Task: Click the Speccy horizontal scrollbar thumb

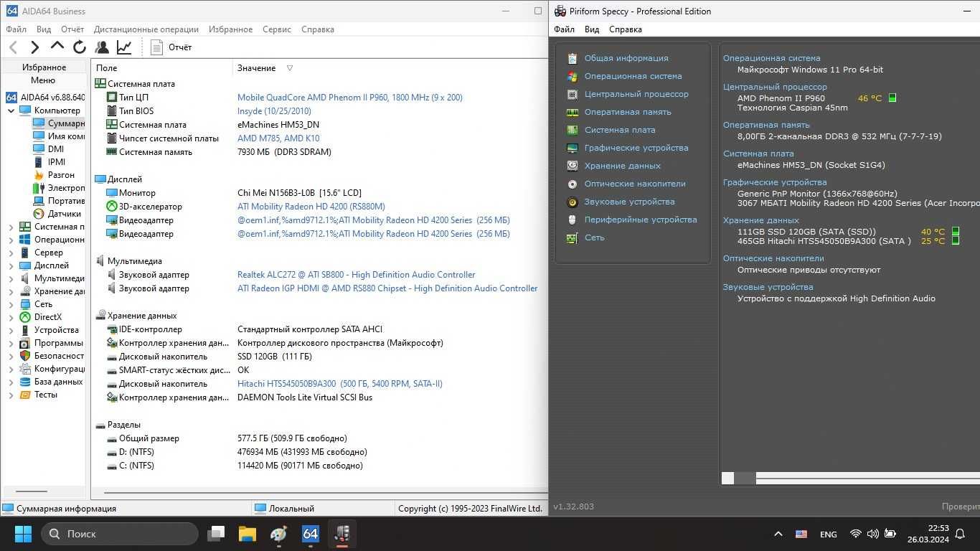Action: tap(745, 479)
